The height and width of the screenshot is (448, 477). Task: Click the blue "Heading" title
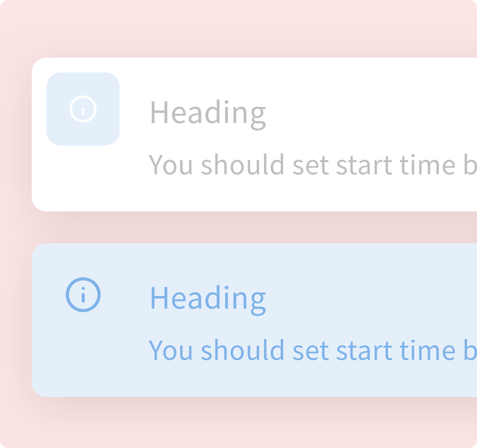[x=208, y=298]
